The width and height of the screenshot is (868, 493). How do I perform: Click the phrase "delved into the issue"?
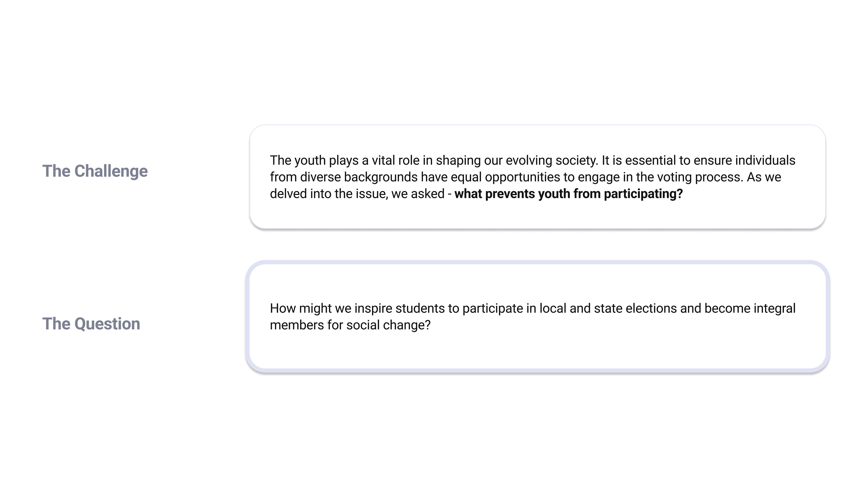(328, 194)
